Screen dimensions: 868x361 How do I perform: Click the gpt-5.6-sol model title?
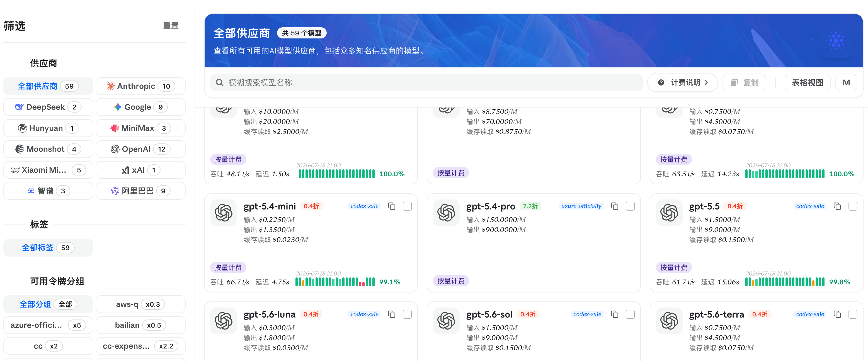(x=489, y=314)
